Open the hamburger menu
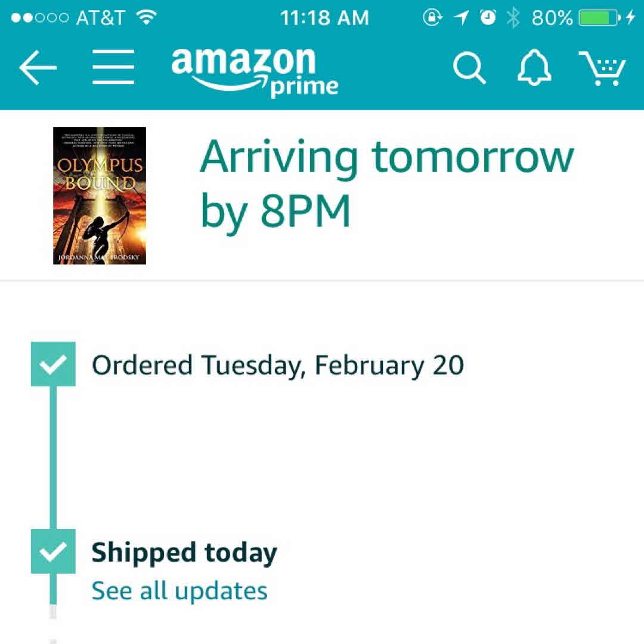Screen dimensions: 644x644 pos(113,67)
